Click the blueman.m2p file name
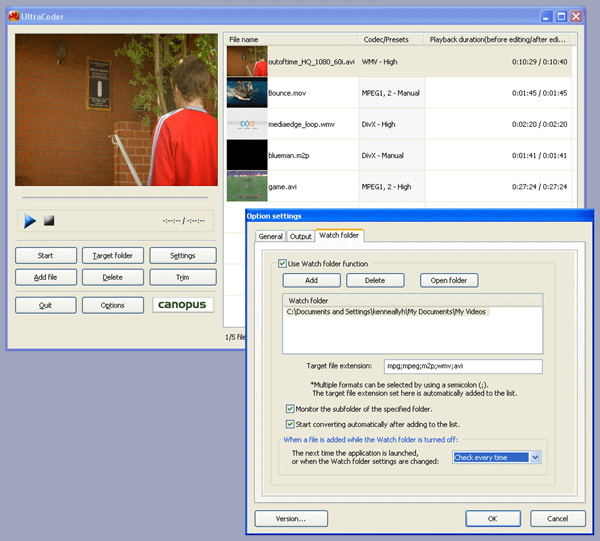 [x=289, y=155]
